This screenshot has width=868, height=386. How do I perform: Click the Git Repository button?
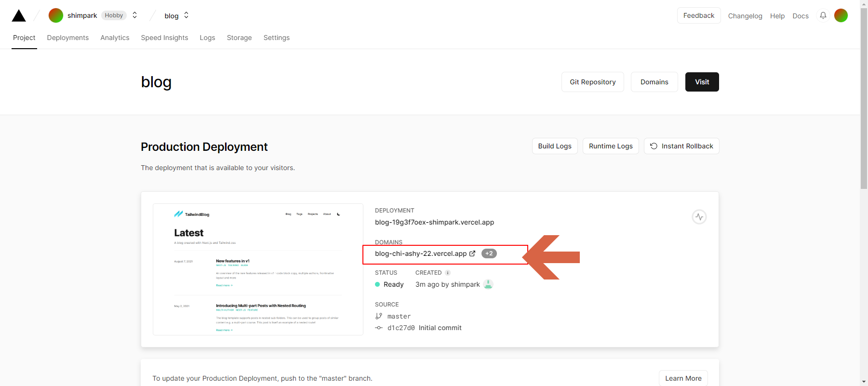(593, 82)
